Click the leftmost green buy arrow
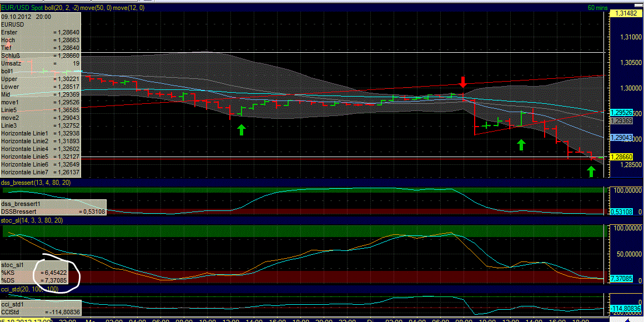Image resolution: width=644 pixels, height=322 pixels. click(x=241, y=129)
